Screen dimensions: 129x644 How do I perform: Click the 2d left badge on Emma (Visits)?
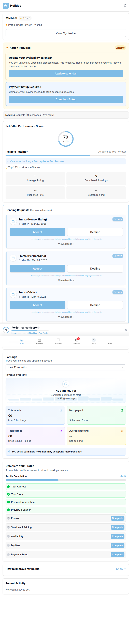tap(118, 292)
